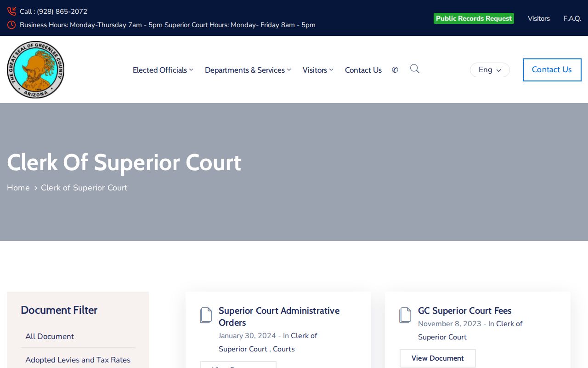
Task: Click the Courts category link
Action: 284,349
